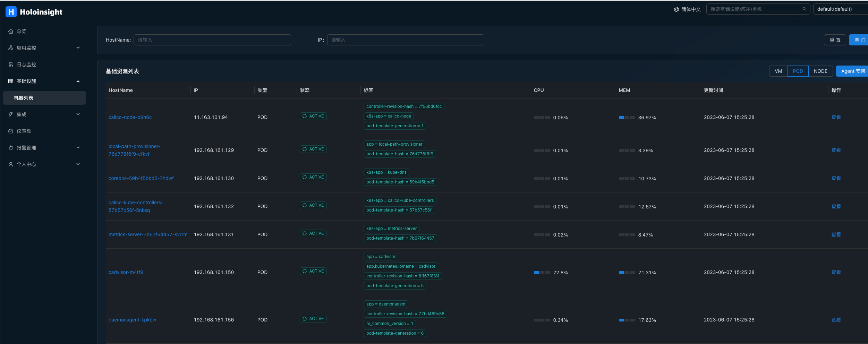Viewport: 868px width, 344px height.
Task: Open daemonagent-kpkbw host link
Action: [132, 320]
